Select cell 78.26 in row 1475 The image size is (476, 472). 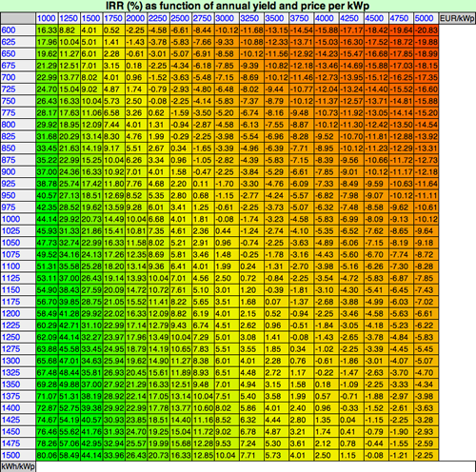coord(47,443)
